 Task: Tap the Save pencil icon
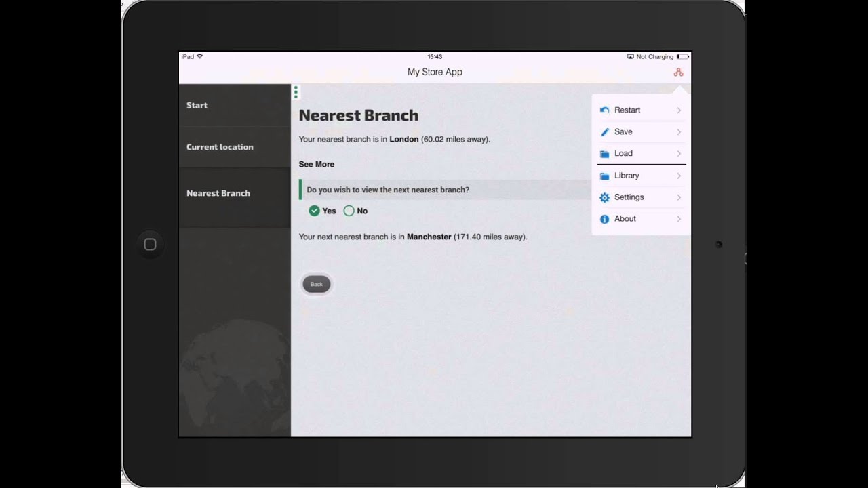(x=604, y=132)
